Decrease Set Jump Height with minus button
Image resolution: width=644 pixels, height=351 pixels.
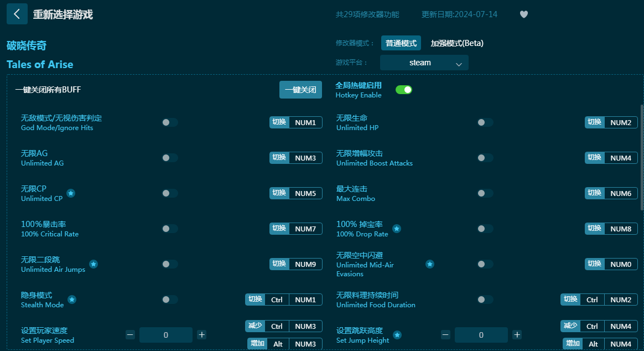pyautogui.click(x=445, y=334)
